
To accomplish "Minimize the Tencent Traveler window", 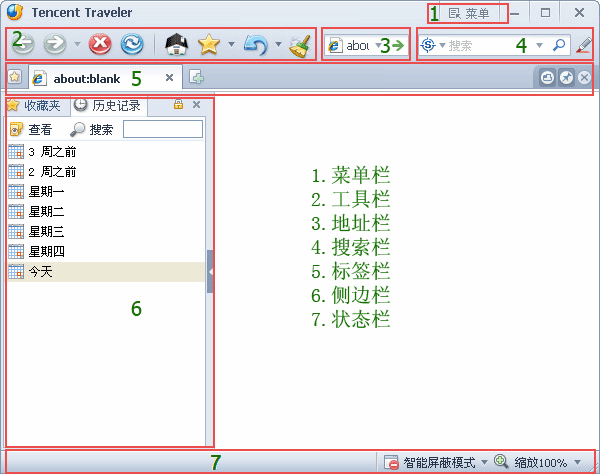I will (x=515, y=14).
